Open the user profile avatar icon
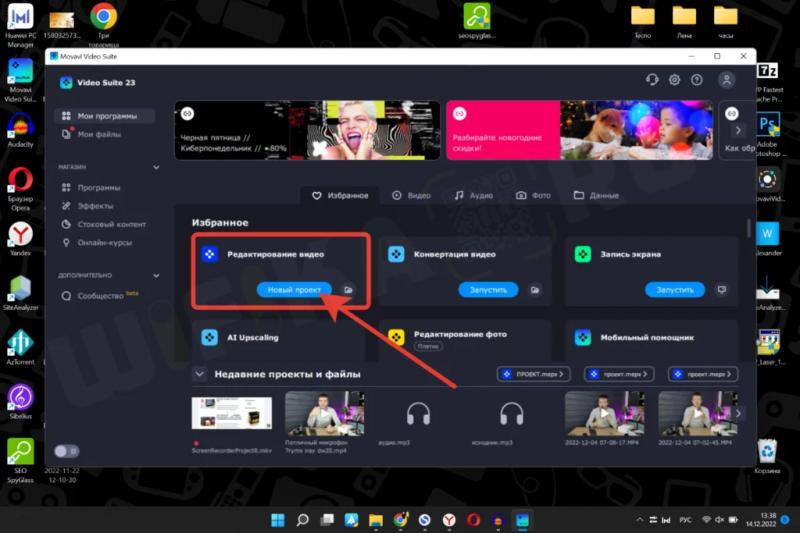 727,80
